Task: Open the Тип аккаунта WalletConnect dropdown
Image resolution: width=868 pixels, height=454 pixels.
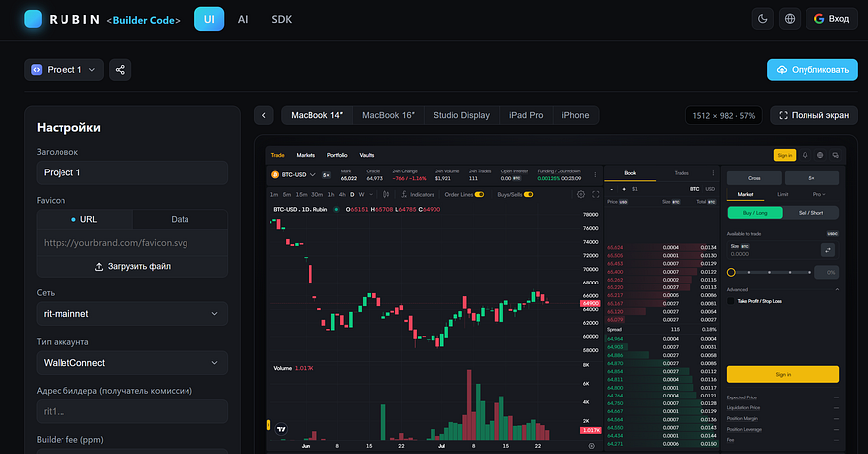Action: pos(132,363)
